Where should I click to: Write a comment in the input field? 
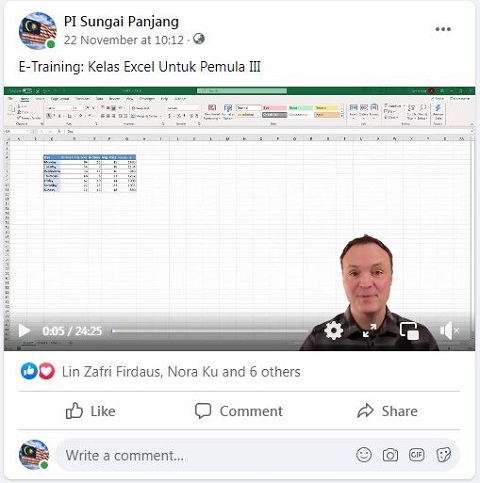pos(203,455)
